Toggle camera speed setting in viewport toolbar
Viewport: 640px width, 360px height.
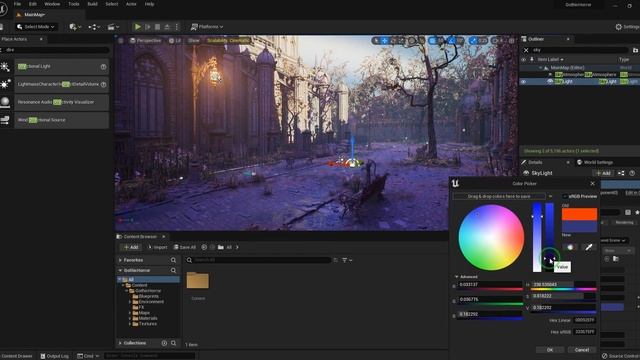pos(498,40)
